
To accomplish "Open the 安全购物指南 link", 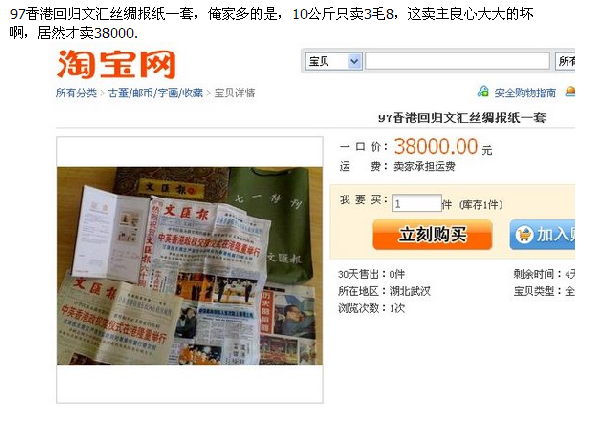I will pos(525,93).
